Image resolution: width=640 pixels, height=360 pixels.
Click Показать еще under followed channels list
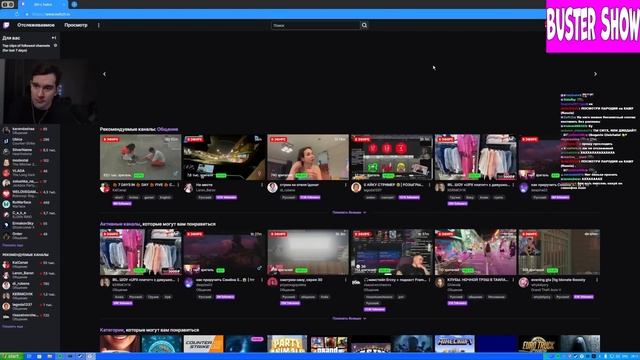click(x=13, y=245)
